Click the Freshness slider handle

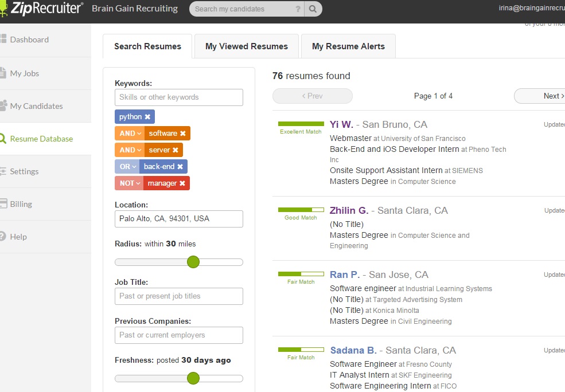193,378
